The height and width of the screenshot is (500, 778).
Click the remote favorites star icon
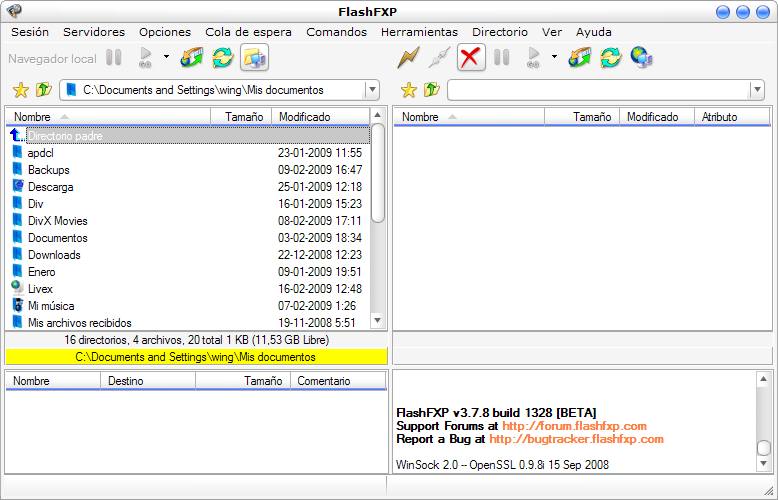coord(408,91)
